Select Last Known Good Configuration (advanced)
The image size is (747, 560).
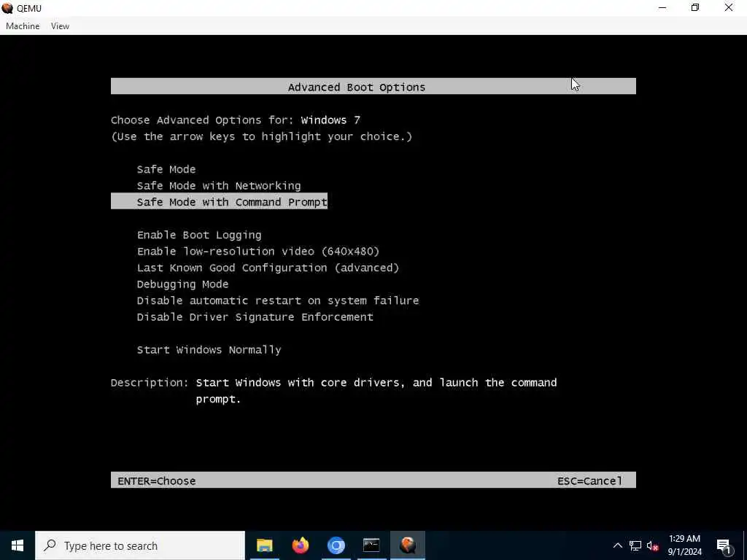[268, 268]
